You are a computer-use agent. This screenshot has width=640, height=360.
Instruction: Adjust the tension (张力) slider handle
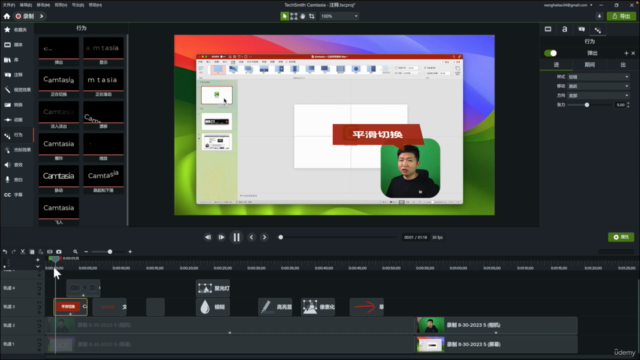coord(587,105)
